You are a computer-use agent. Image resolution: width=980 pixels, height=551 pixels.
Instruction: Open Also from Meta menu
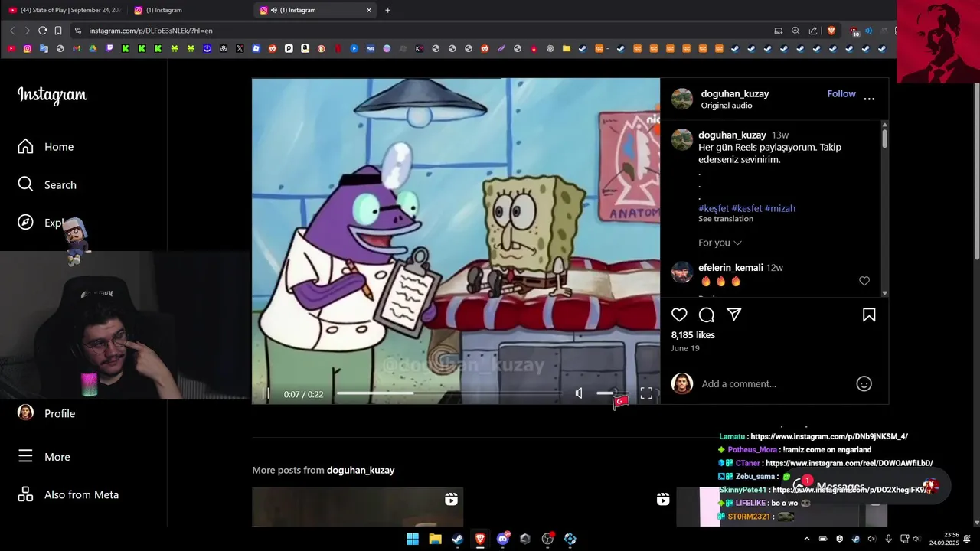point(69,494)
